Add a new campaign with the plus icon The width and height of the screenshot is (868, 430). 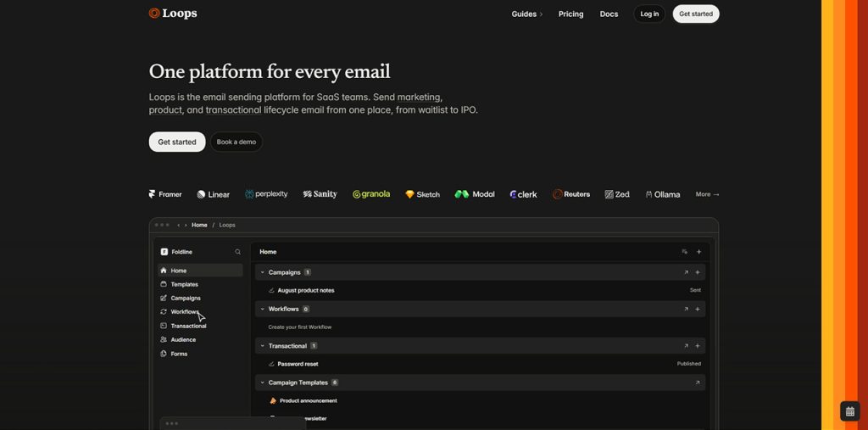698,272
